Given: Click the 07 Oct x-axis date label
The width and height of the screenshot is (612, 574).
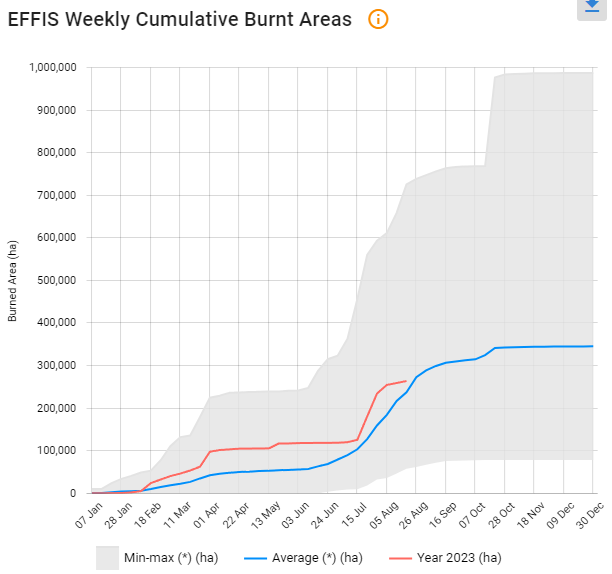Looking at the screenshot, I should (472, 515).
